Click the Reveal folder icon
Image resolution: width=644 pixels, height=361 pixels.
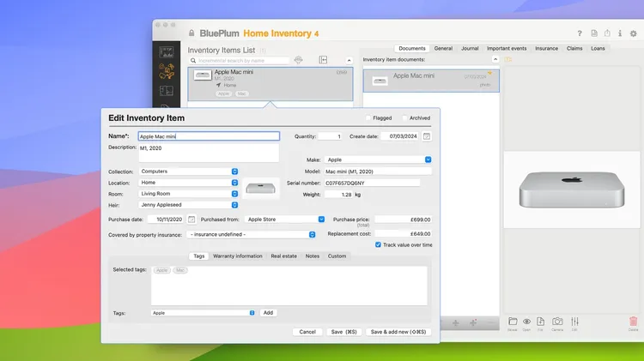(x=513, y=322)
